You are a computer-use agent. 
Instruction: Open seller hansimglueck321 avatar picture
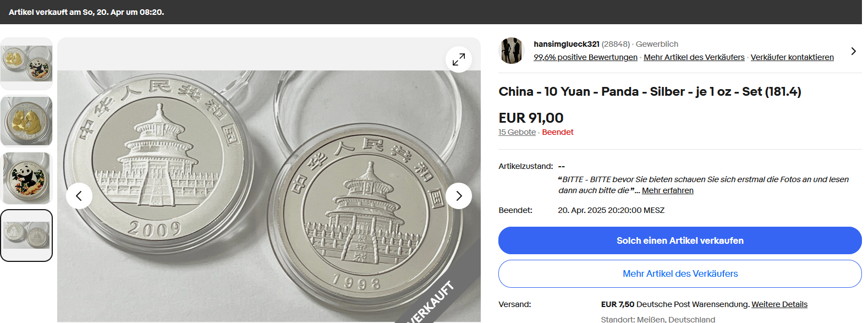(512, 51)
